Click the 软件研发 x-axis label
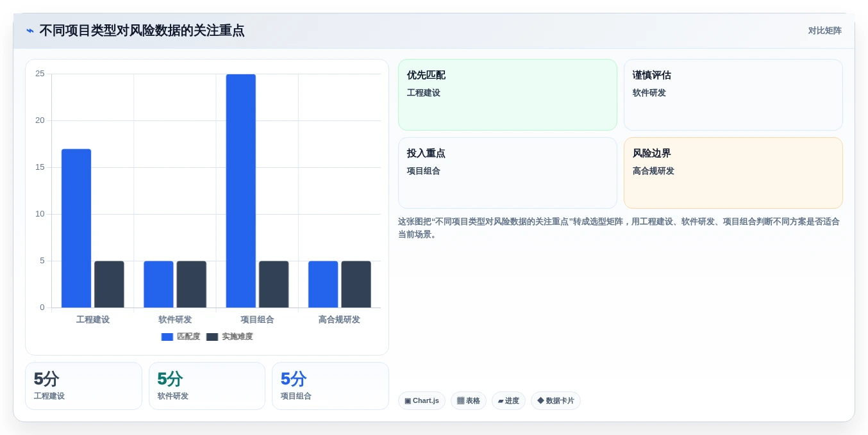The width and height of the screenshot is (868, 435). pos(175,320)
